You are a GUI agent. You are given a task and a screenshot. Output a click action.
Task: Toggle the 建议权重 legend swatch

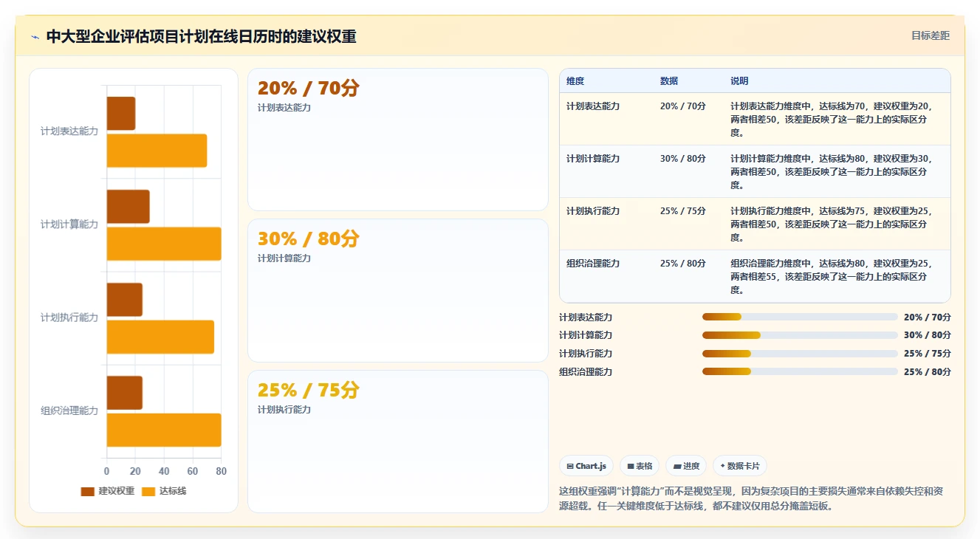pyautogui.click(x=88, y=491)
